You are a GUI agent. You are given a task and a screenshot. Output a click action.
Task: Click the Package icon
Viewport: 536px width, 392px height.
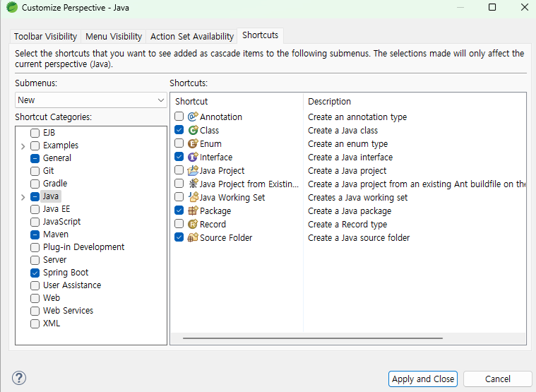click(x=193, y=210)
